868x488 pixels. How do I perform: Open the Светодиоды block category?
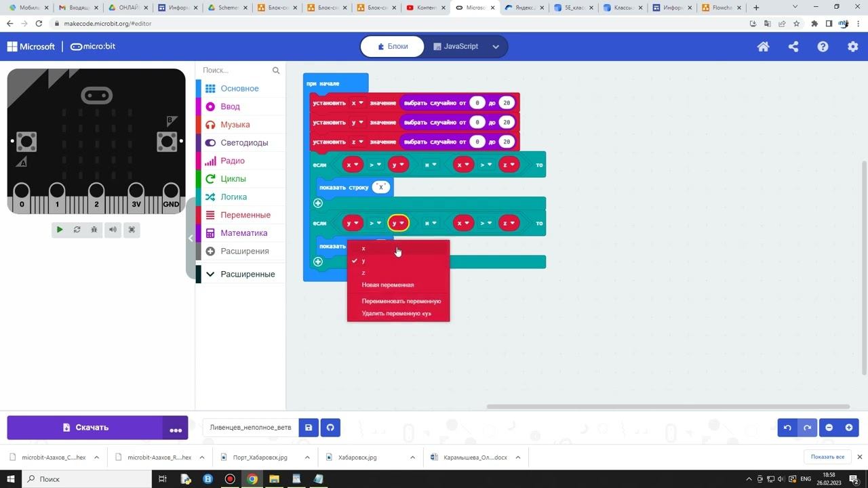point(241,143)
